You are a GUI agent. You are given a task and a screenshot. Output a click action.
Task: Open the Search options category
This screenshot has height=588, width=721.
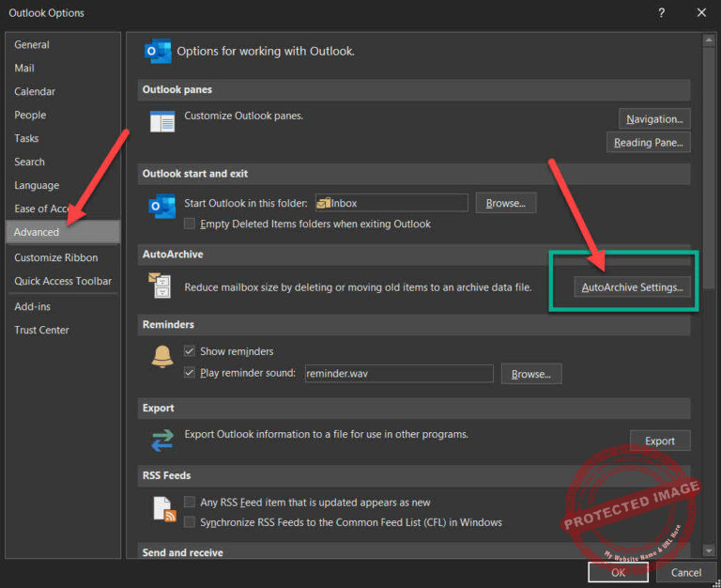pos(63,162)
